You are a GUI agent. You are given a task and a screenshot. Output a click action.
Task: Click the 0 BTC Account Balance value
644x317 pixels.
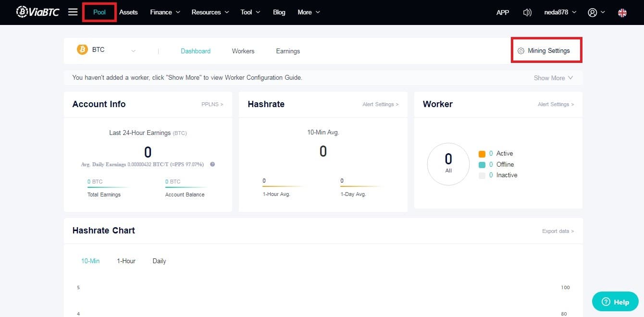click(173, 182)
